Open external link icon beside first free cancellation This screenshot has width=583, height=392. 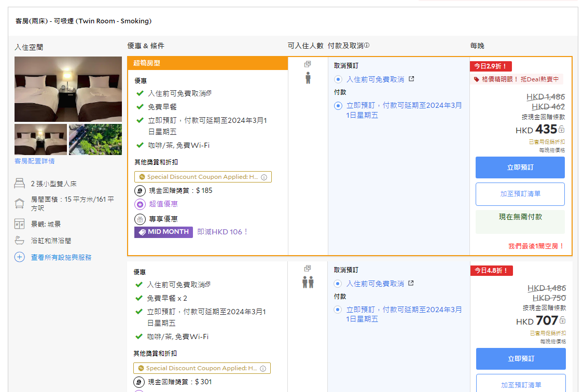[x=411, y=79]
